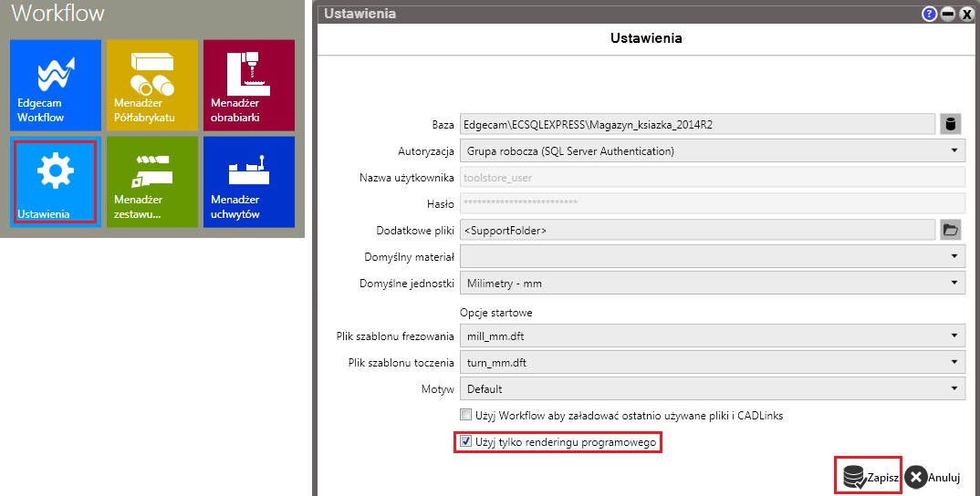This screenshot has height=496, width=980.
Task: Toggle Użyj tylko renderingu programowego checkbox
Action: click(x=465, y=441)
